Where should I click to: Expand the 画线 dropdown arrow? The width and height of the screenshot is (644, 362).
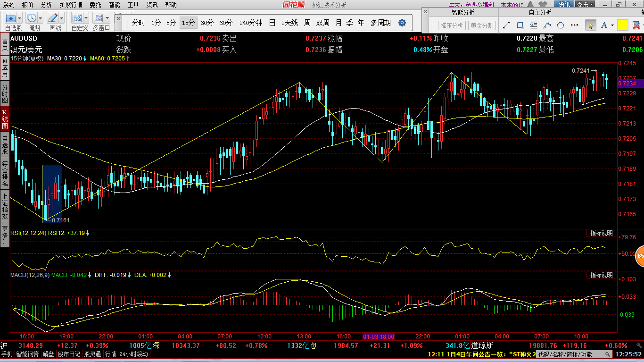(62, 18)
